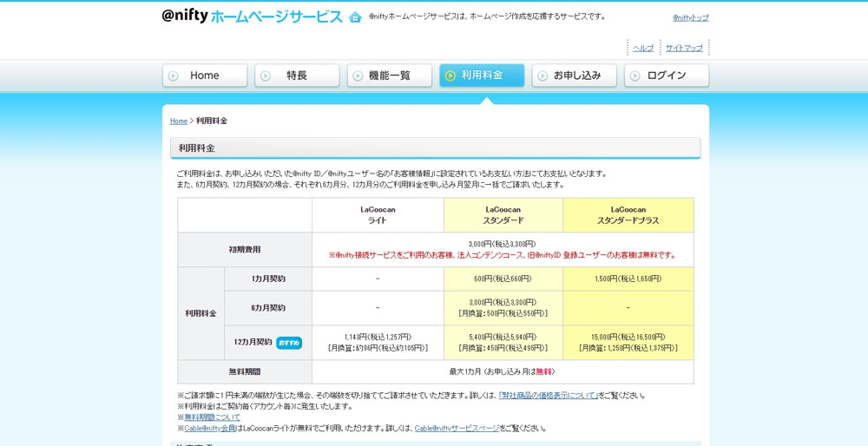
Task: Click the arrow icon on the 機能一覧 tab
Action: [358, 75]
